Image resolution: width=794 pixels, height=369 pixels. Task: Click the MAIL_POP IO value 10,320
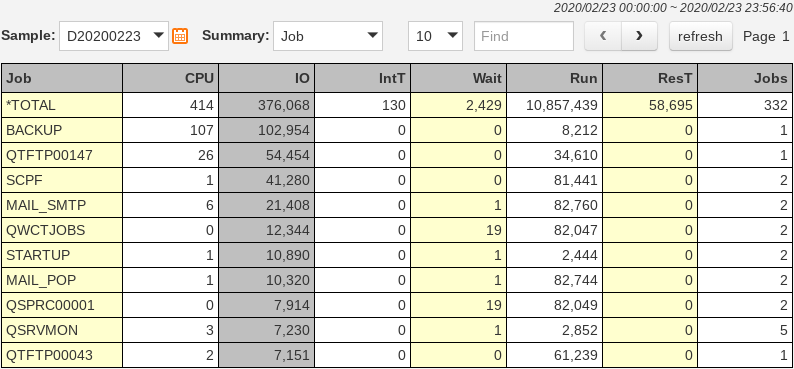(288, 280)
